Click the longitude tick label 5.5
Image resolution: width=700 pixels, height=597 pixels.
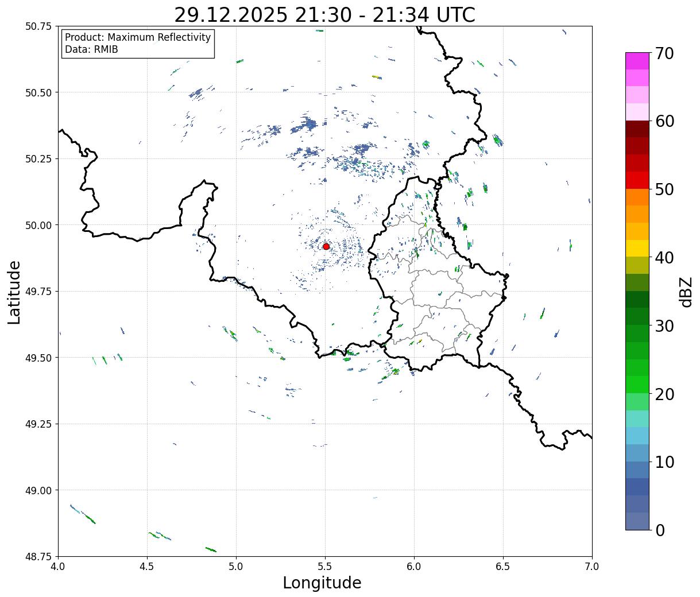325,567
